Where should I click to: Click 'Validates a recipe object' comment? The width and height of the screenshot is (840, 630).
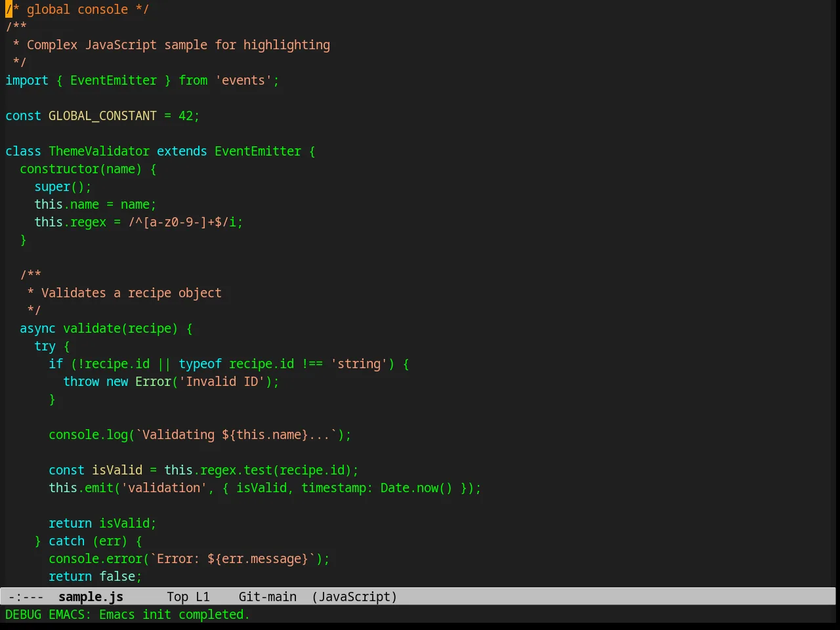tap(131, 293)
